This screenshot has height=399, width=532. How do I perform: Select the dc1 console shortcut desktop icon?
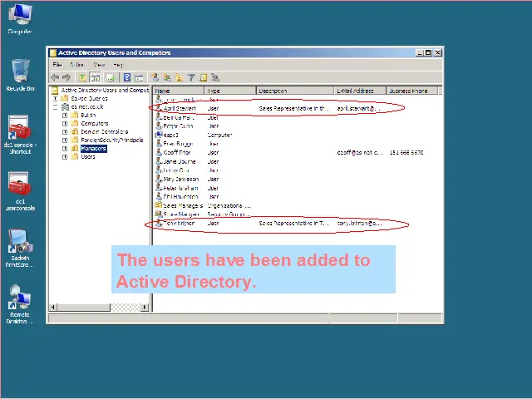coord(20,135)
